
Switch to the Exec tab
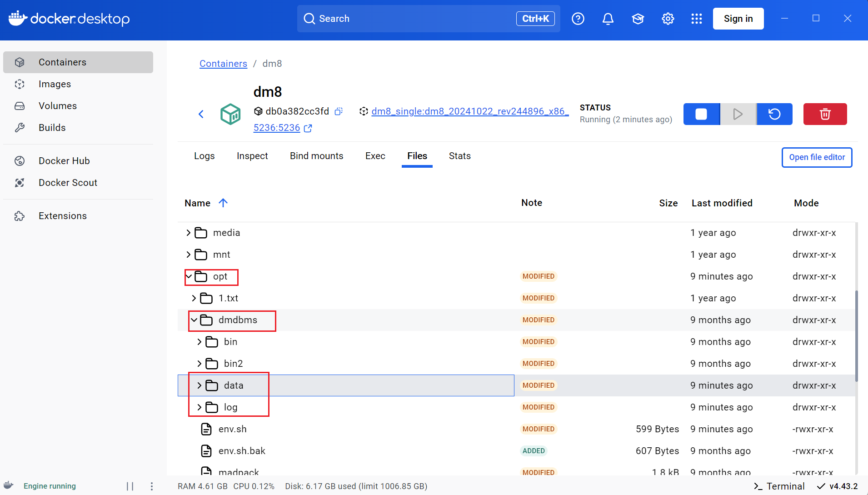[375, 156]
